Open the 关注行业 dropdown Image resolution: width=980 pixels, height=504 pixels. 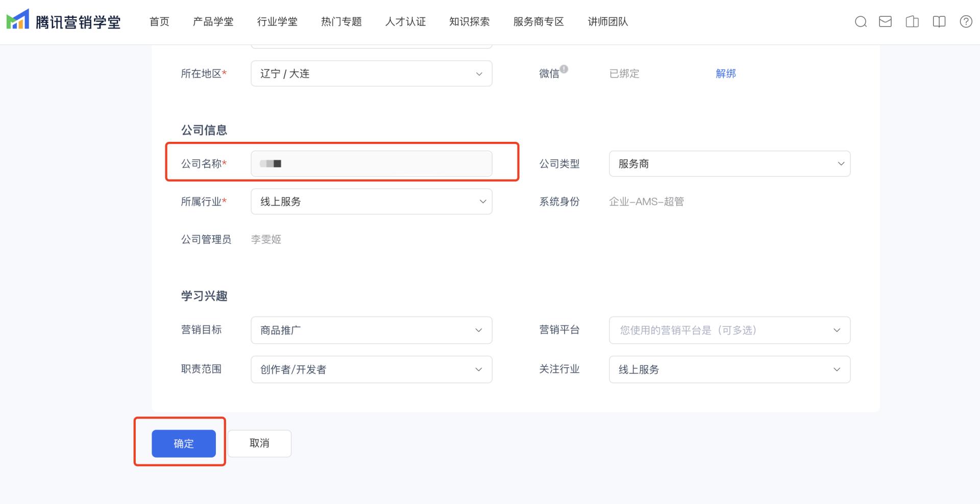coord(729,369)
